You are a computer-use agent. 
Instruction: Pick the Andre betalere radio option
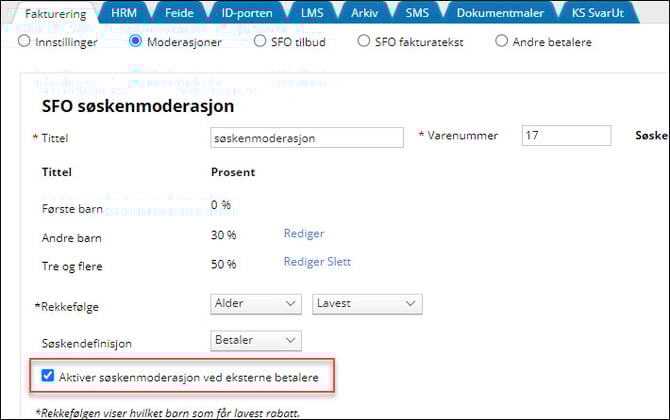[x=502, y=42]
